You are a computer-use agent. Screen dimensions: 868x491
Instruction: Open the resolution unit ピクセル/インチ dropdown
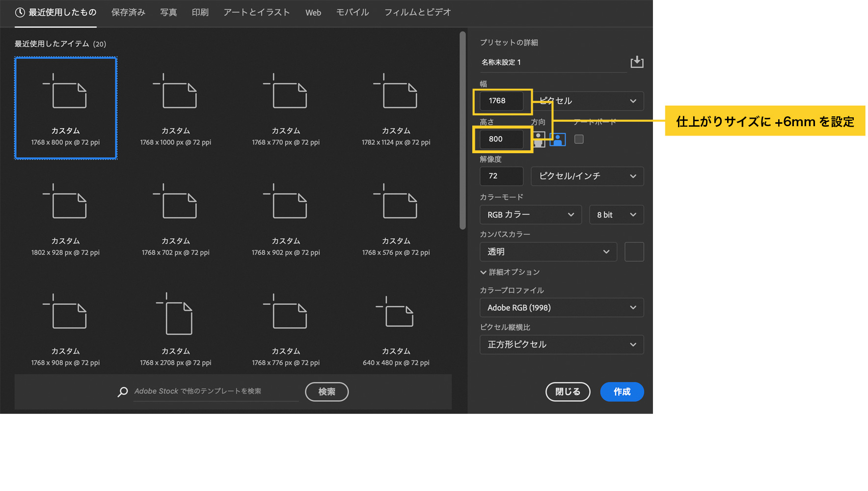587,176
